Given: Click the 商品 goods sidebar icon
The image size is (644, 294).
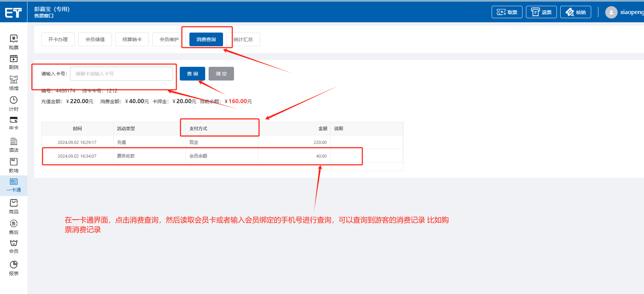Looking at the screenshot, I should click(x=14, y=203).
